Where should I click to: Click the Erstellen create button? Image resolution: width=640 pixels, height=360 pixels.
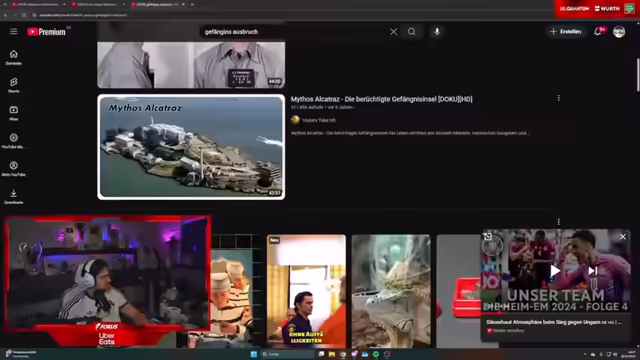click(x=565, y=31)
